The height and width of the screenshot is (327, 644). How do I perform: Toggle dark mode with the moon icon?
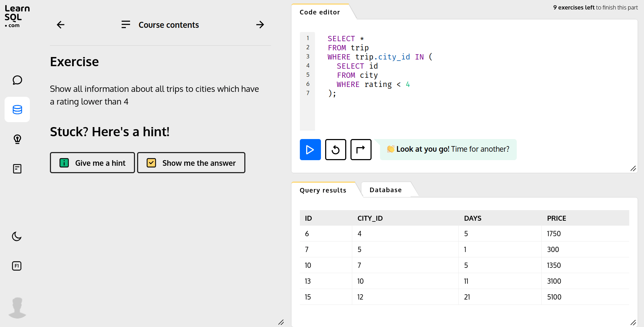pos(17,236)
